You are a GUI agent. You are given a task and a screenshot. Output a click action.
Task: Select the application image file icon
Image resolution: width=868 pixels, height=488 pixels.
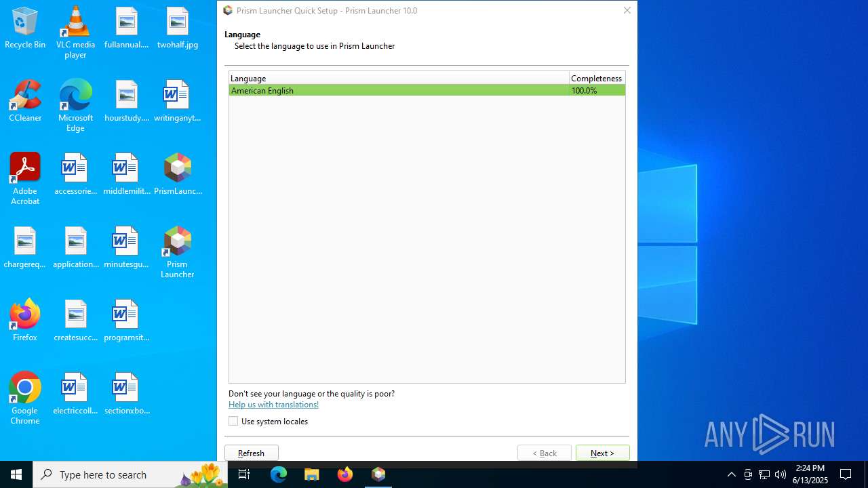click(x=75, y=248)
